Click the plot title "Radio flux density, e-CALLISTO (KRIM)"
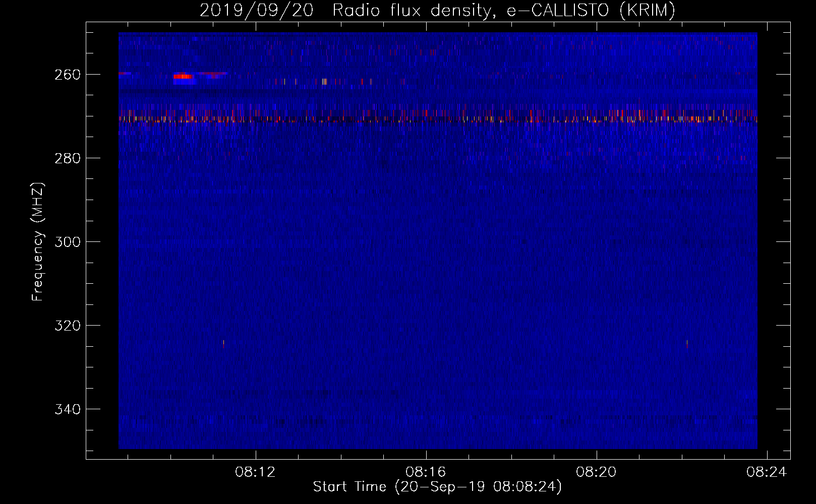This screenshot has height=504, width=816. pos(503,10)
